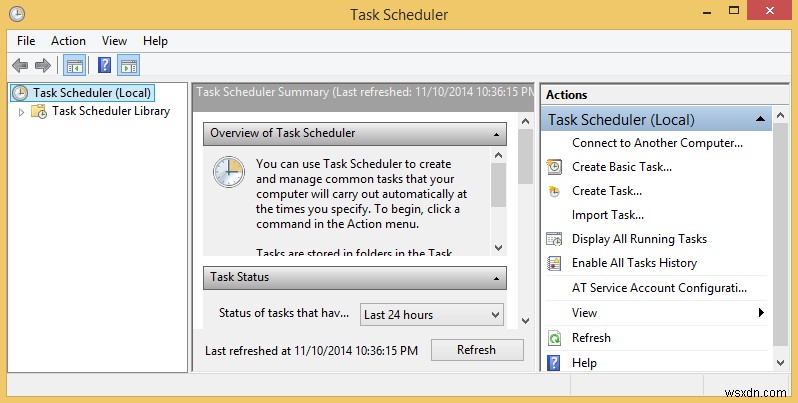Click Connect to Another Computer link
The image size is (798, 403).
point(657,143)
